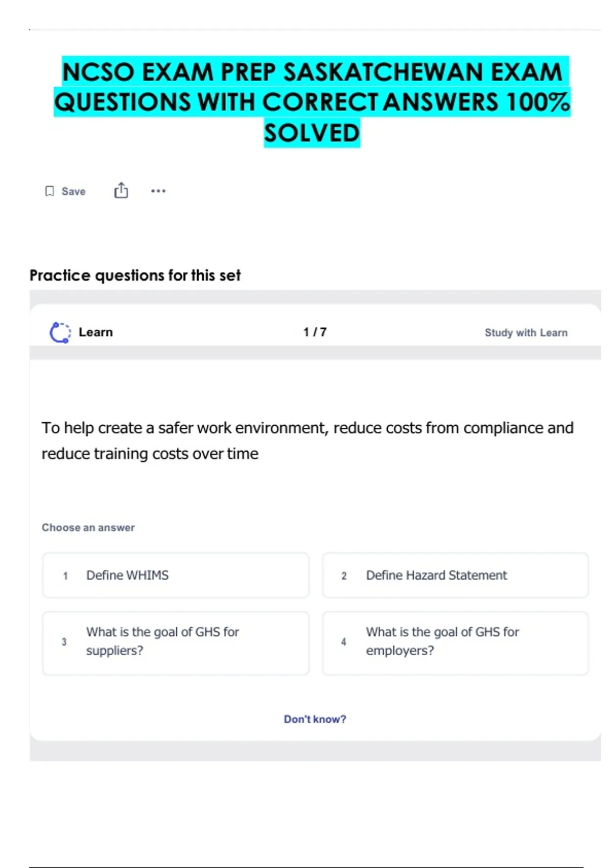Click the Save bookmark icon
Screen dimensions: 613x868
[x=50, y=191]
